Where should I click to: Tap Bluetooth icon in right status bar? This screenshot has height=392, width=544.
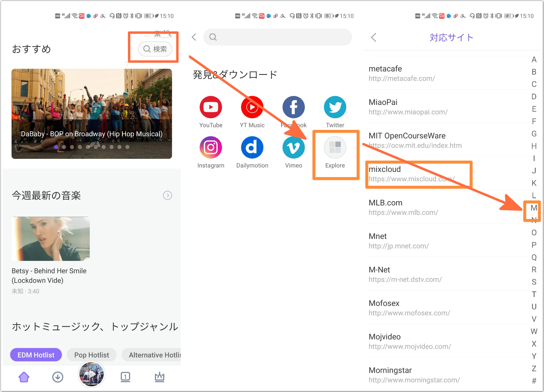492,16
